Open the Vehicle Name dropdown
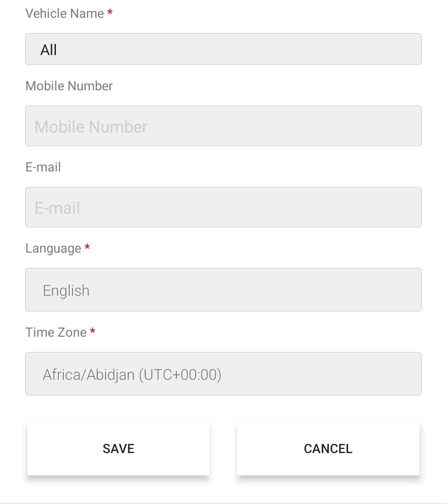447x504 pixels. [x=223, y=49]
